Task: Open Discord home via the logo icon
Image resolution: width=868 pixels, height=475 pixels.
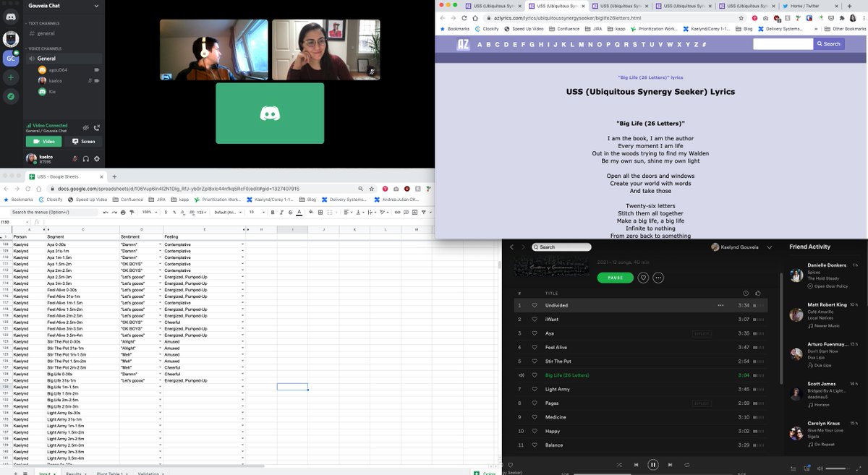Action: [11, 16]
